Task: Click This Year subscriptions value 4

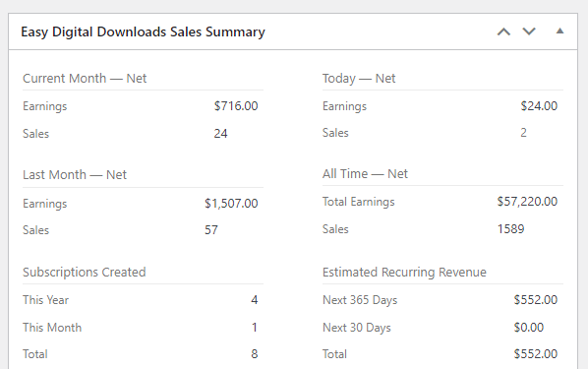Action: point(255,300)
